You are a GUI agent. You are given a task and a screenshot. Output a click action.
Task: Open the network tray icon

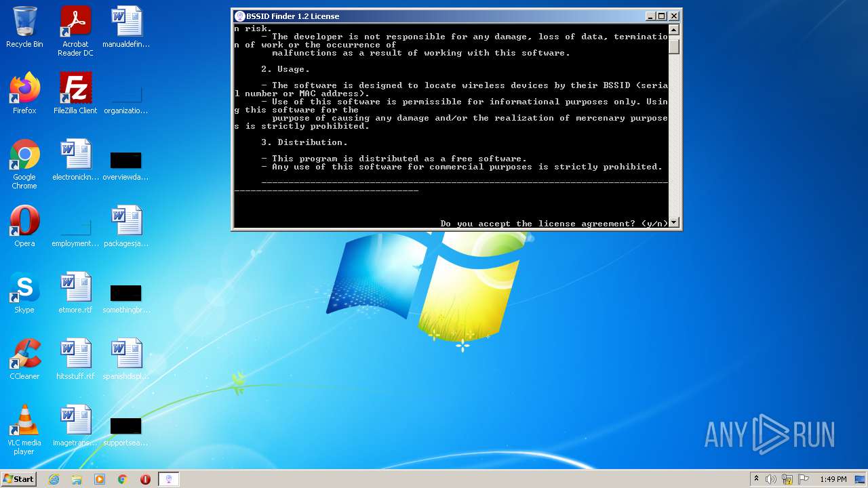[787, 479]
